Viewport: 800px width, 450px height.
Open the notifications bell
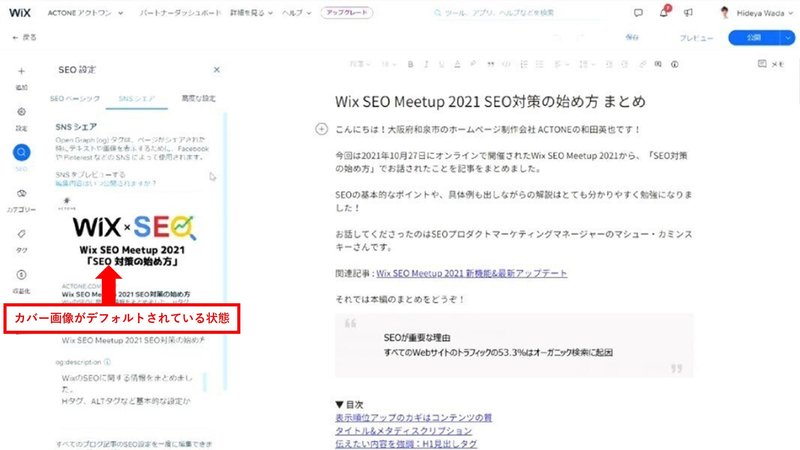point(664,12)
